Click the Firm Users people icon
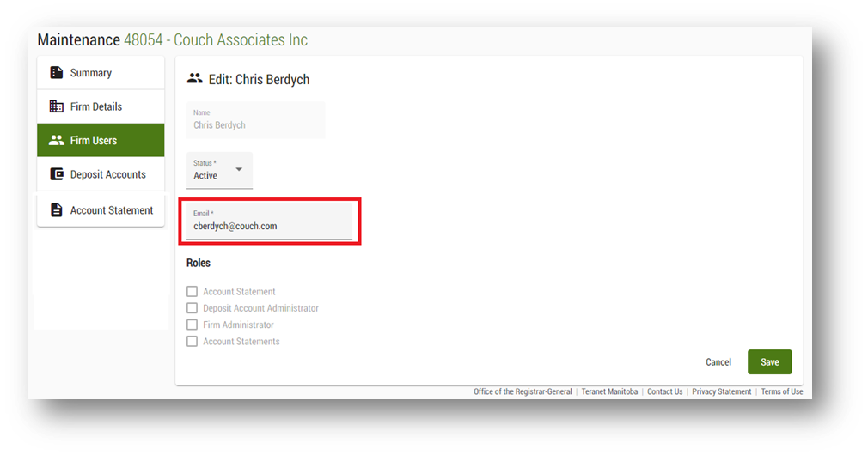Screen dimensions: 868x455 (x=57, y=140)
